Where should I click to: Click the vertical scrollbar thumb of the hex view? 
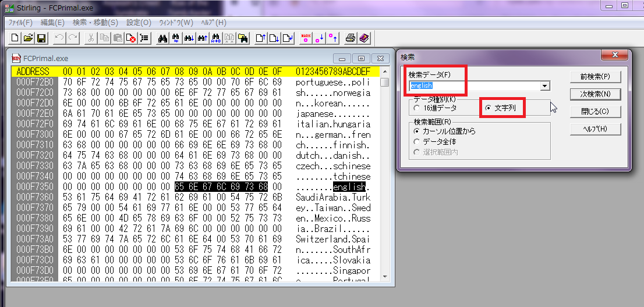click(384, 83)
